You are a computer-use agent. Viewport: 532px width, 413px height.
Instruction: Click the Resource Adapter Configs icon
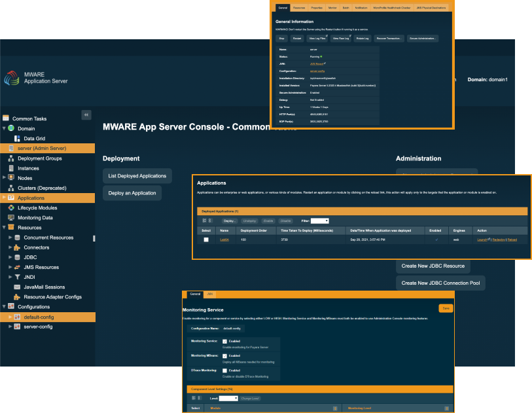click(17, 297)
